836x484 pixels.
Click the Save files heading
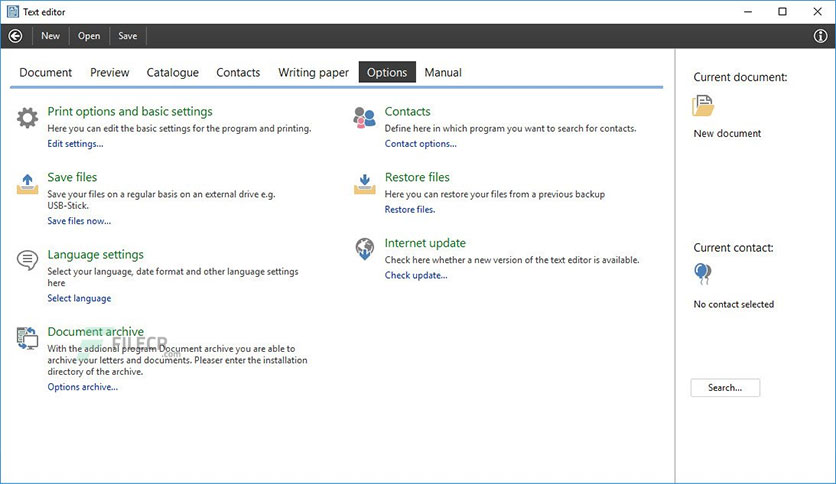click(x=72, y=177)
